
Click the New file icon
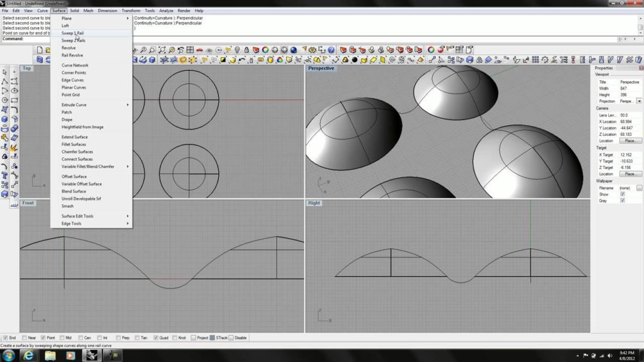[39, 50]
